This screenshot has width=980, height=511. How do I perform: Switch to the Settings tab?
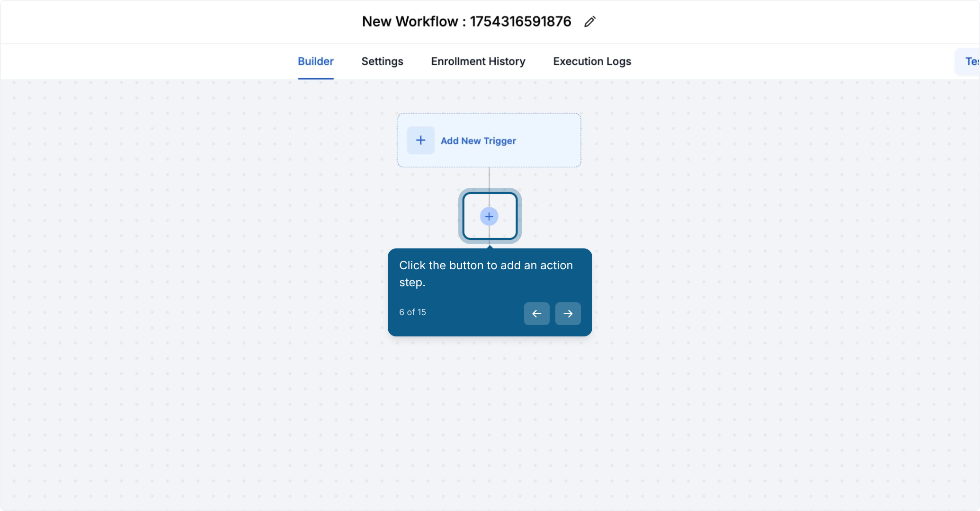pos(382,62)
